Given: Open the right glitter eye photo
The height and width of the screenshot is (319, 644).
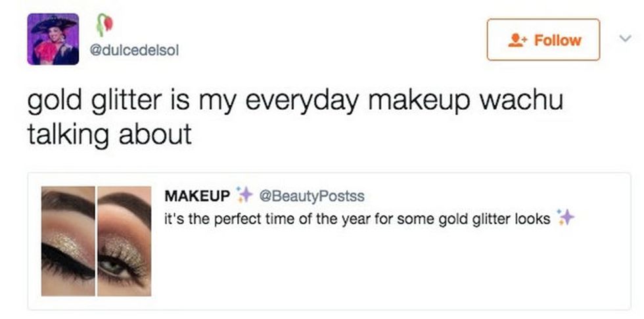Looking at the screenshot, I should (125, 241).
